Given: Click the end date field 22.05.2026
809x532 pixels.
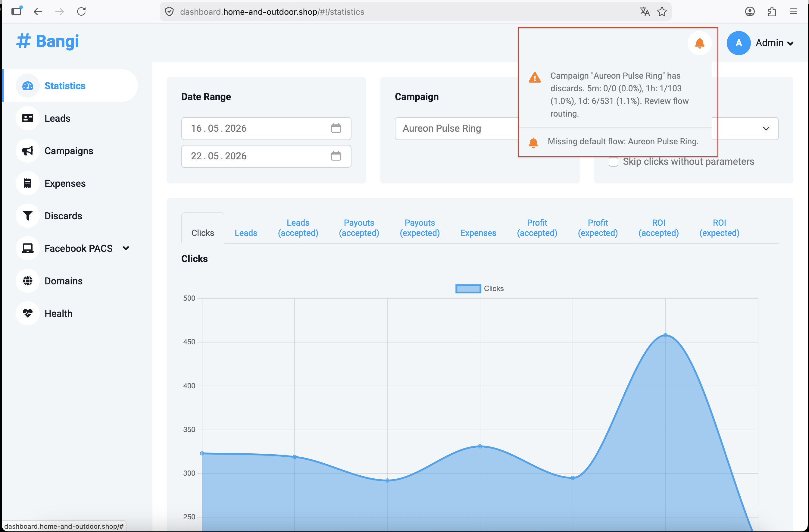Looking at the screenshot, I should click(266, 156).
